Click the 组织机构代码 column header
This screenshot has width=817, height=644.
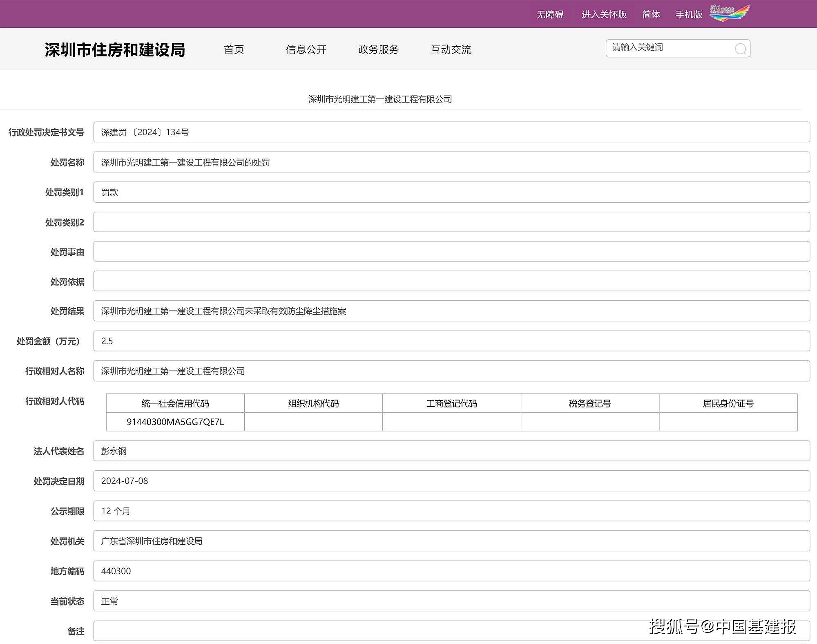[x=313, y=403]
